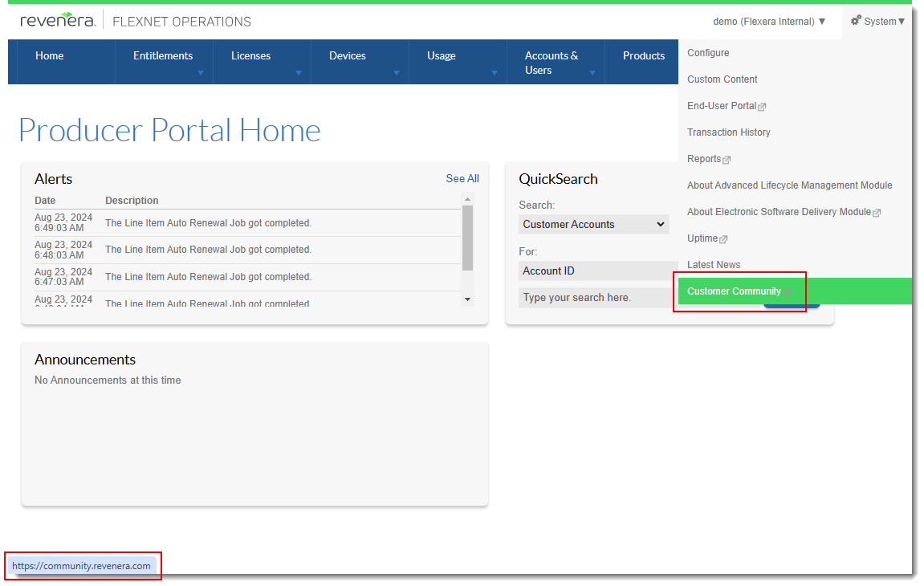Open the Products navigation tab

(x=643, y=56)
